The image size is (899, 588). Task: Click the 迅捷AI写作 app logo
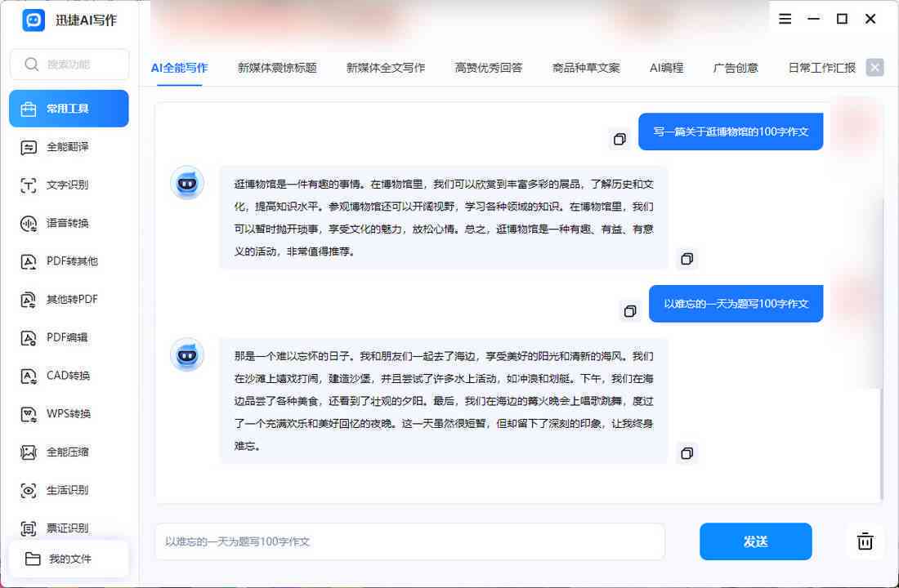coord(34,20)
